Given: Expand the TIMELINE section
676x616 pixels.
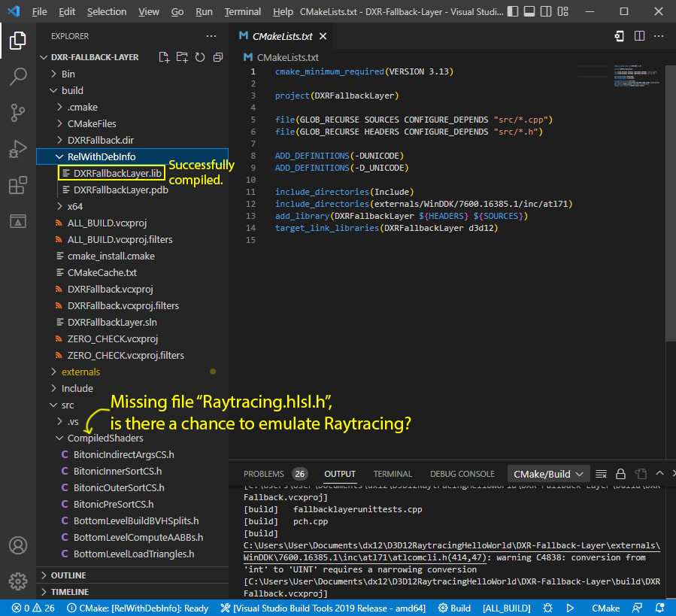Looking at the screenshot, I should 132,592.
